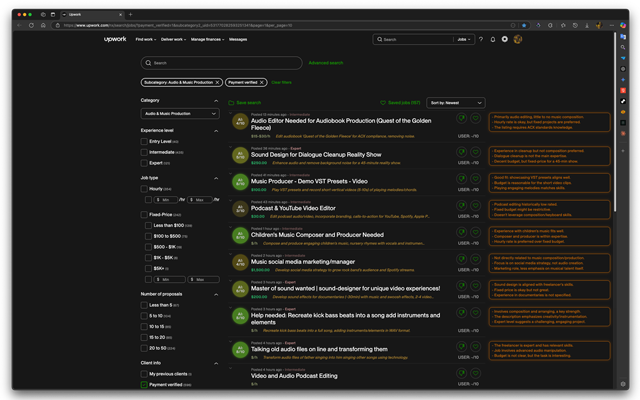
Task: Open the user account avatar menu
Action: click(517, 39)
